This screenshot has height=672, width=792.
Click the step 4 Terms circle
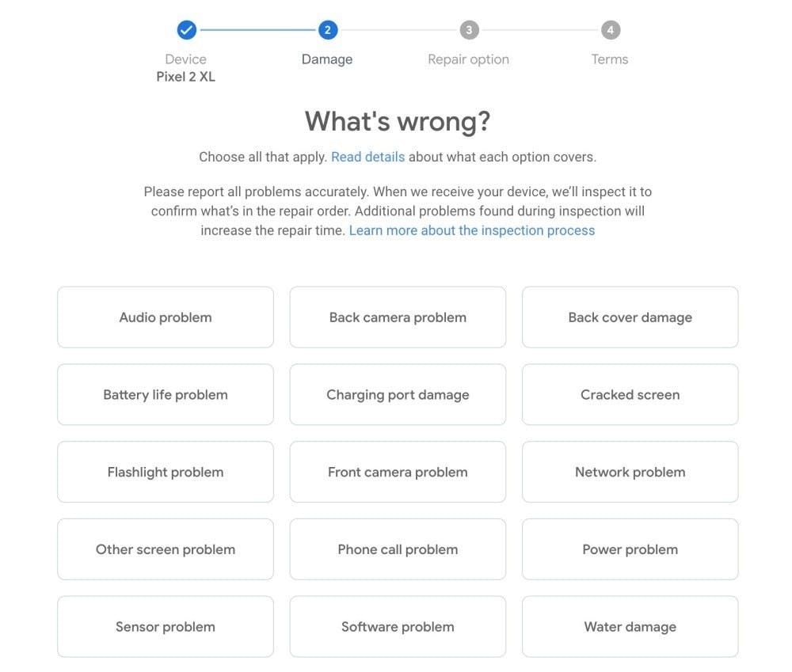tap(610, 30)
